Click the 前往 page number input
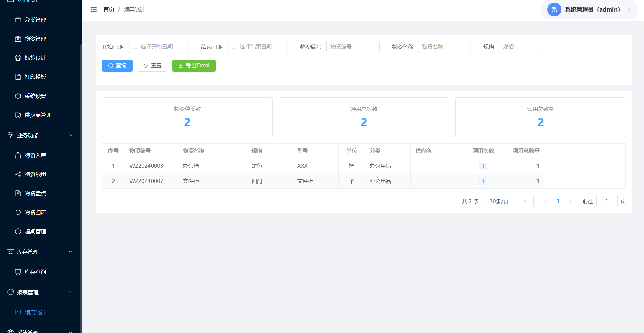Viewport: 644px width, 333px height. coord(607,201)
